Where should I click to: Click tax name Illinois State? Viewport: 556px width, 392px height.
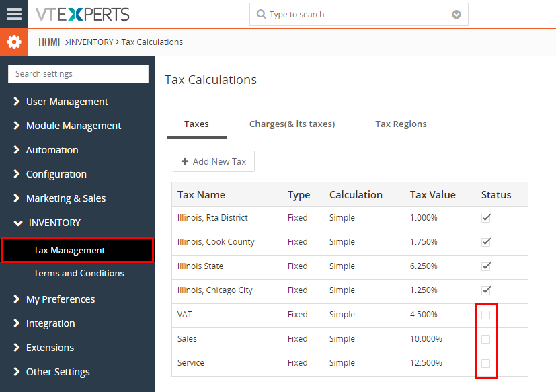pyautogui.click(x=200, y=266)
